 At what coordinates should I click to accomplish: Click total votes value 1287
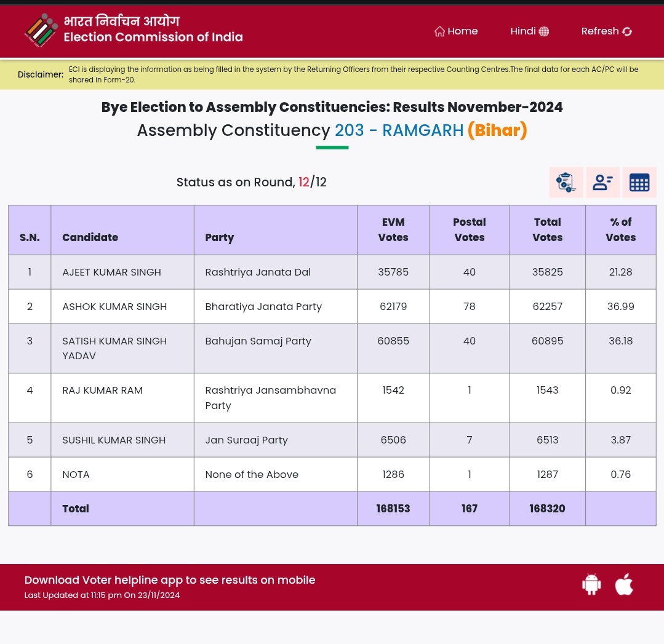[x=547, y=475]
